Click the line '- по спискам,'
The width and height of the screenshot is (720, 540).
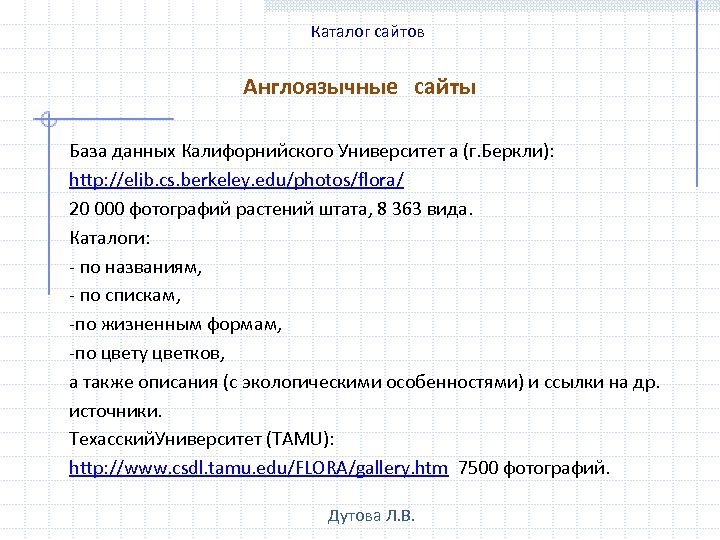pyautogui.click(x=125, y=296)
